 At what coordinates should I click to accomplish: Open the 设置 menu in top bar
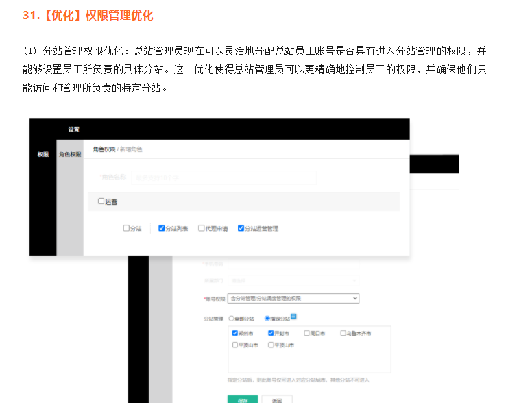tap(73, 129)
